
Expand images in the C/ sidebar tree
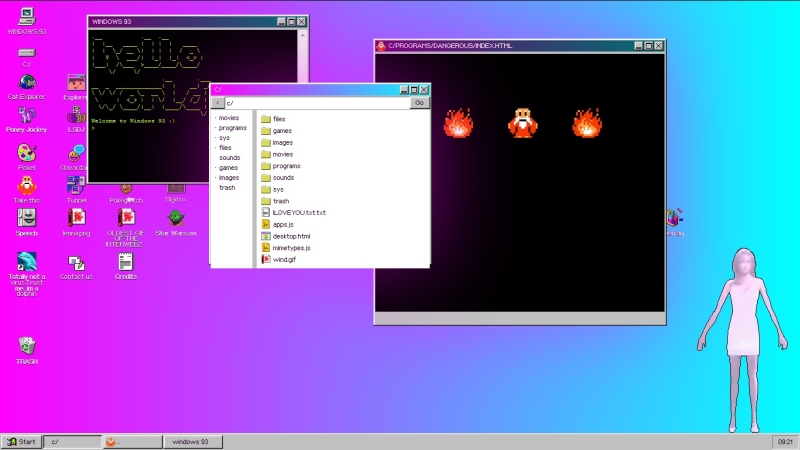[x=229, y=178]
